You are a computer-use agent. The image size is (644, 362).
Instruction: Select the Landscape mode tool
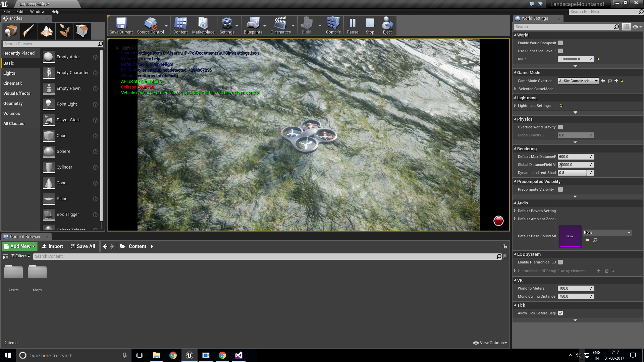(x=47, y=31)
